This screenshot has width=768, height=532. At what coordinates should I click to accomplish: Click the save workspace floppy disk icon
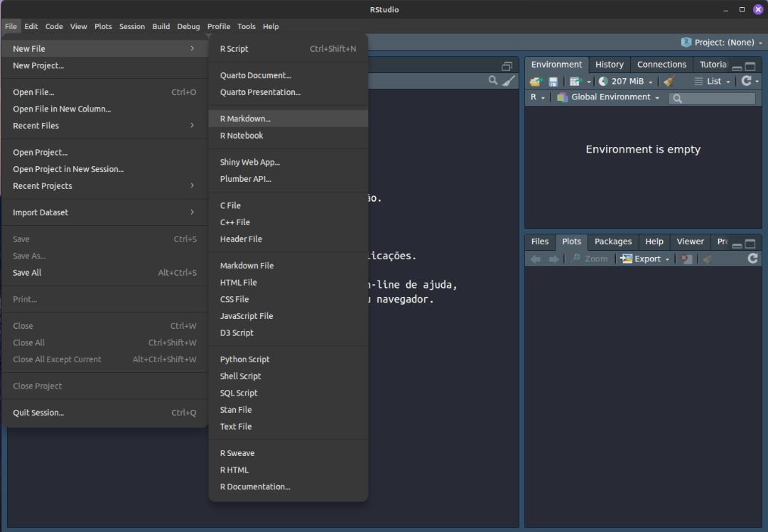(x=553, y=82)
